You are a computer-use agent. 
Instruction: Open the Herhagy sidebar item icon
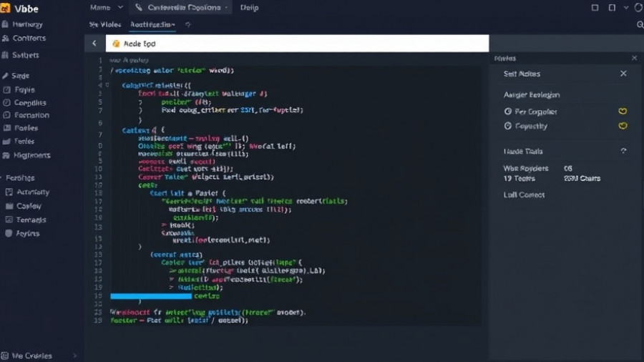point(5,24)
